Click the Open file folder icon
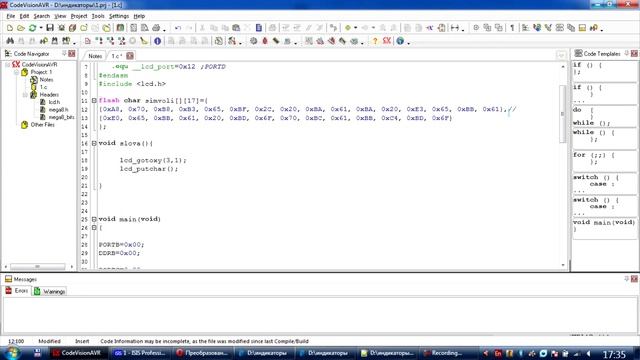Screen dimensions: 640x360 pos(21,28)
